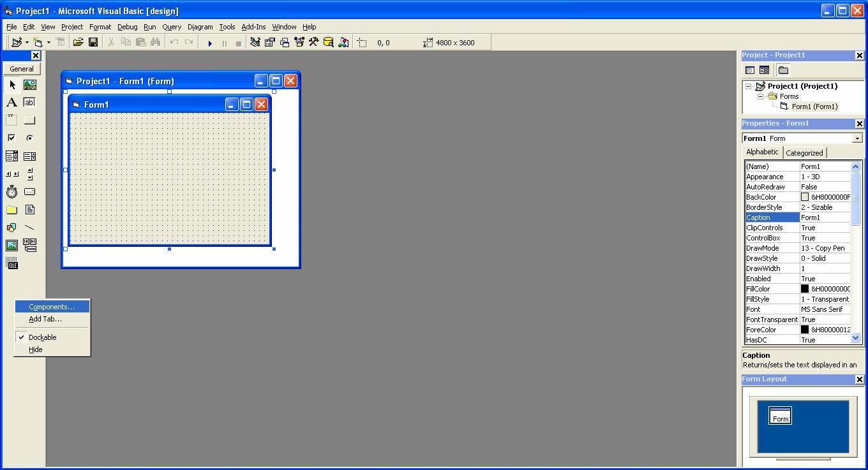Click the Caption value field showing Form1
This screenshot has height=470, width=868.
(x=825, y=217)
